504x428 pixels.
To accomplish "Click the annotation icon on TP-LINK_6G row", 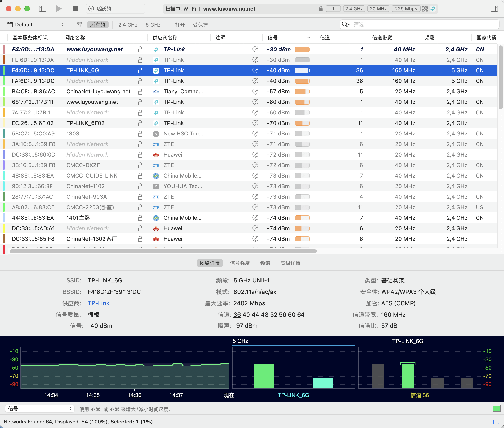I will (255, 70).
